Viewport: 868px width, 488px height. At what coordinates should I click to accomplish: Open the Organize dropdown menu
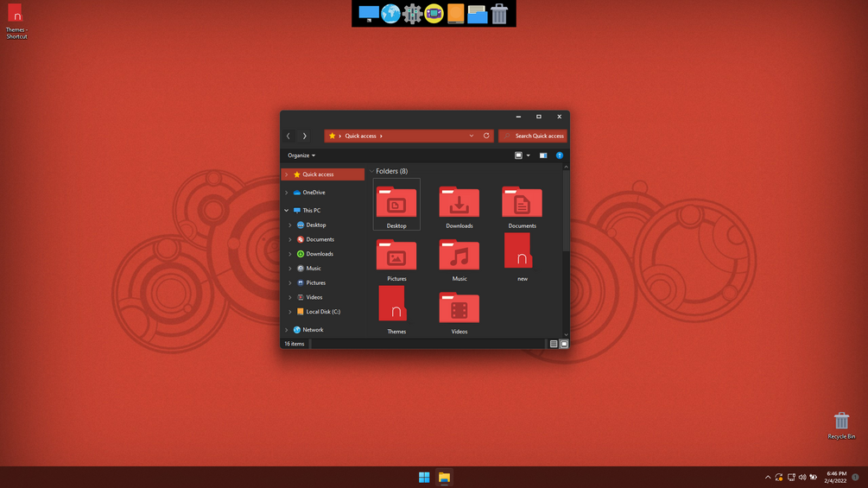pos(301,155)
